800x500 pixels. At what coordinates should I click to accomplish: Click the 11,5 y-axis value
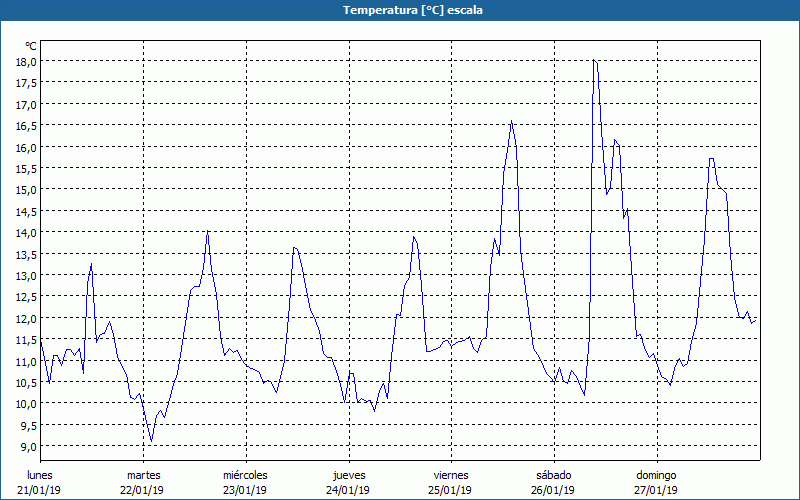27,339
